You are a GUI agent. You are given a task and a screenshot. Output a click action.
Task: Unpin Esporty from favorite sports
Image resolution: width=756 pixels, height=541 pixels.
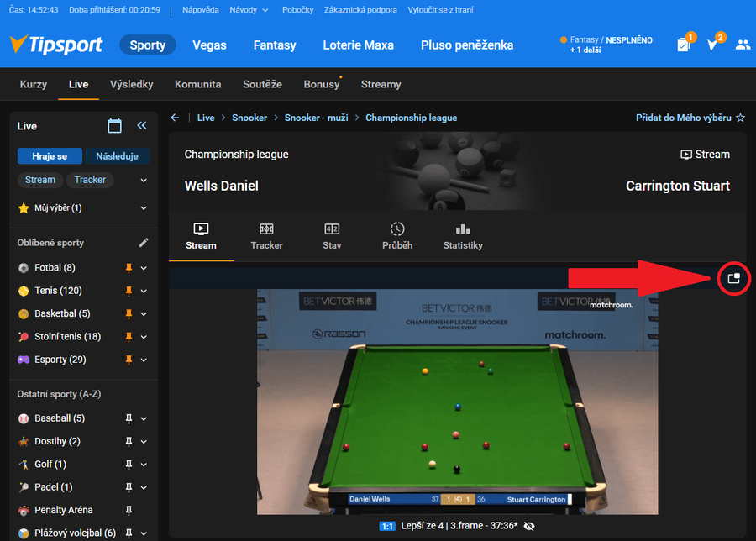129,360
